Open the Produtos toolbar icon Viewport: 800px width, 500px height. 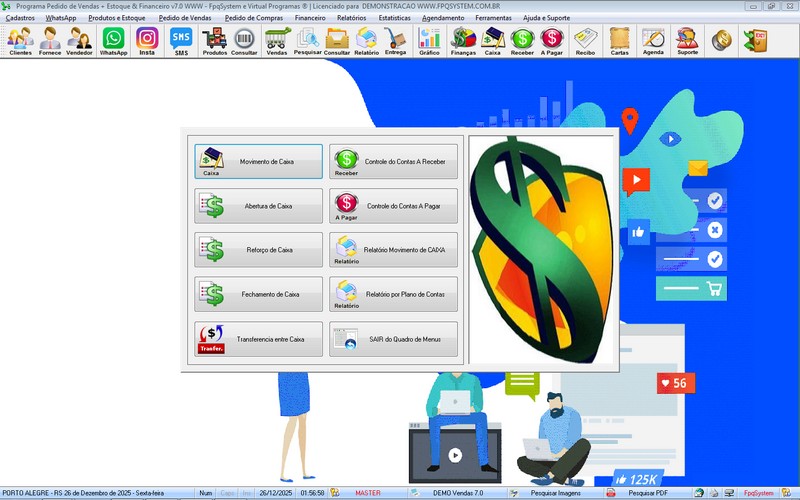(214, 41)
